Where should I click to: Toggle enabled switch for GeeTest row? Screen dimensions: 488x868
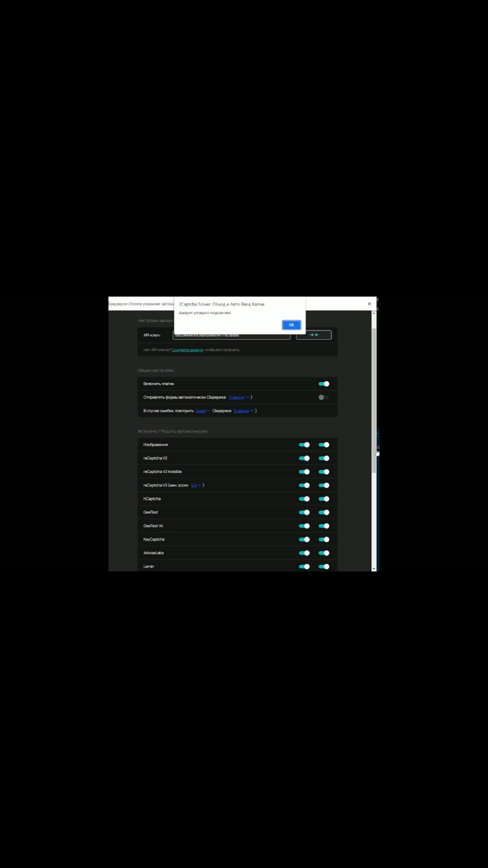pyautogui.click(x=305, y=513)
